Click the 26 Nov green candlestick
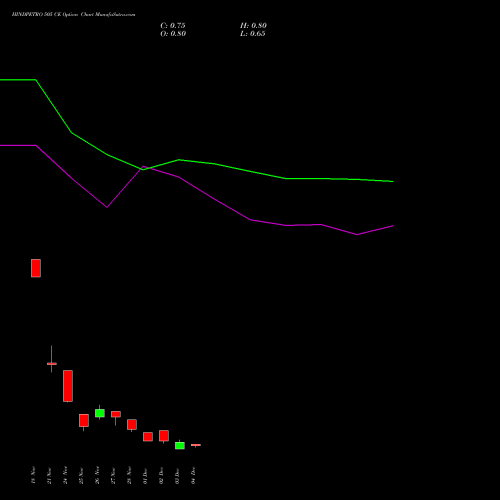Image resolution: width=500 pixels, height=500 pixels. [x=100, y=413]
